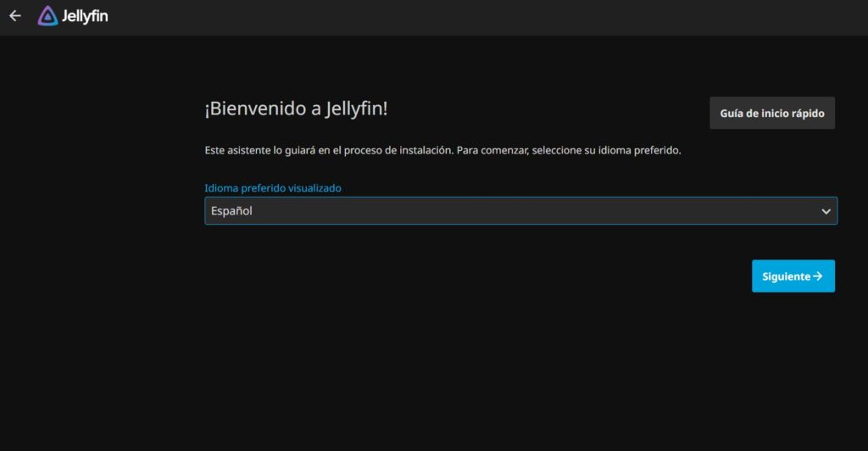This screenshot has width=868, height=451.
Task: Click 'seleccione su idioma preferido' text
Action: (x=605, y=150)
